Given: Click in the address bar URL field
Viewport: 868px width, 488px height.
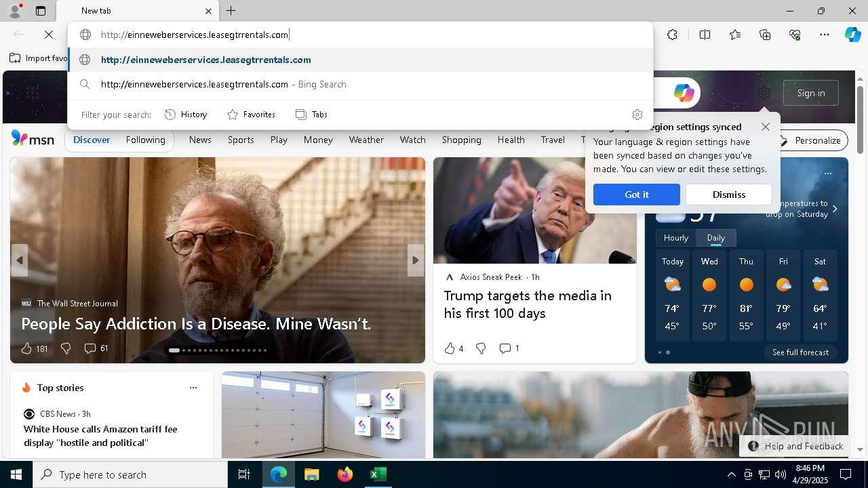Looking at the screenshot, I should 361,35.
